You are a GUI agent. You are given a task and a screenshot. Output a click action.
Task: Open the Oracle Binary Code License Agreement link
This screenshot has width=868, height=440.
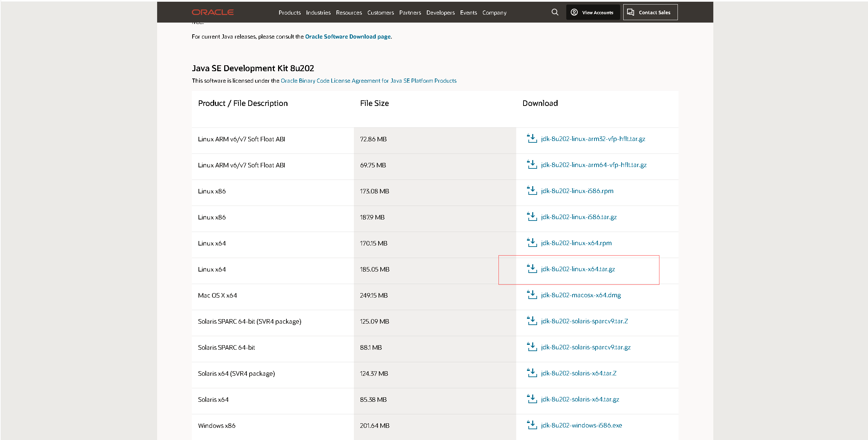pyautogui.click(x=368, y=81)
